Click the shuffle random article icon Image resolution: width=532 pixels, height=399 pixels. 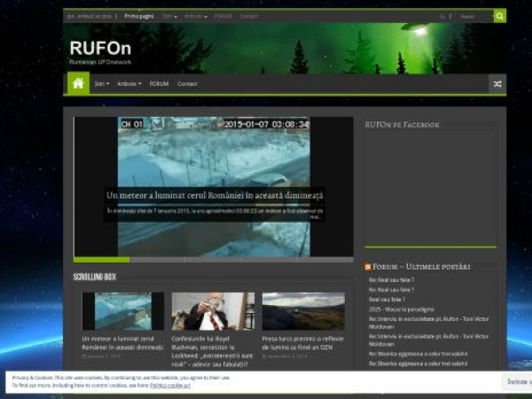click(497, 84)
